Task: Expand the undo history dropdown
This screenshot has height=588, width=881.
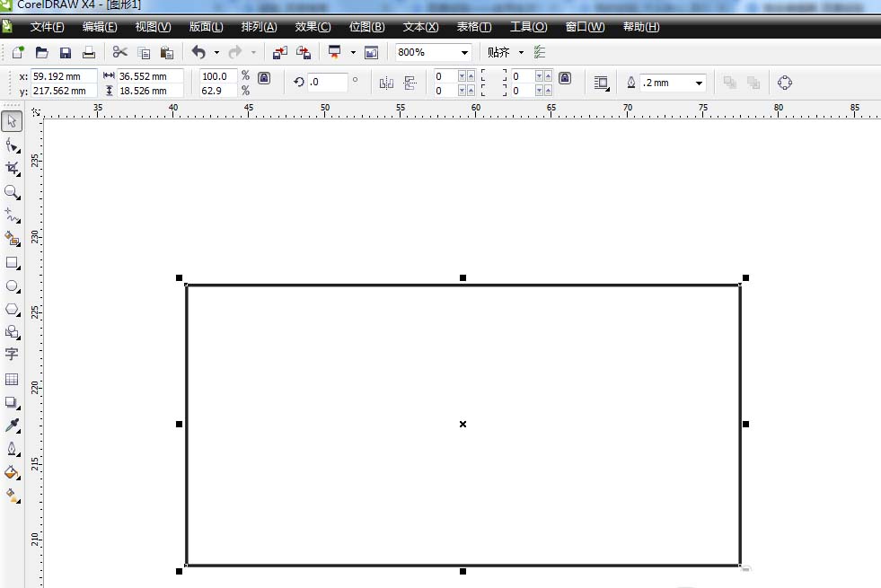Action: coord(216,53)
